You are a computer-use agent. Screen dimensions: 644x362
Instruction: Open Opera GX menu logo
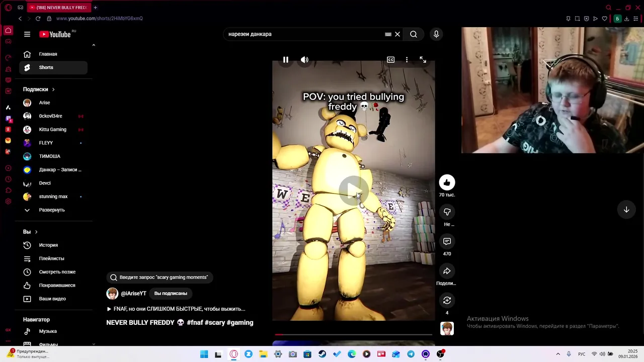8,8
